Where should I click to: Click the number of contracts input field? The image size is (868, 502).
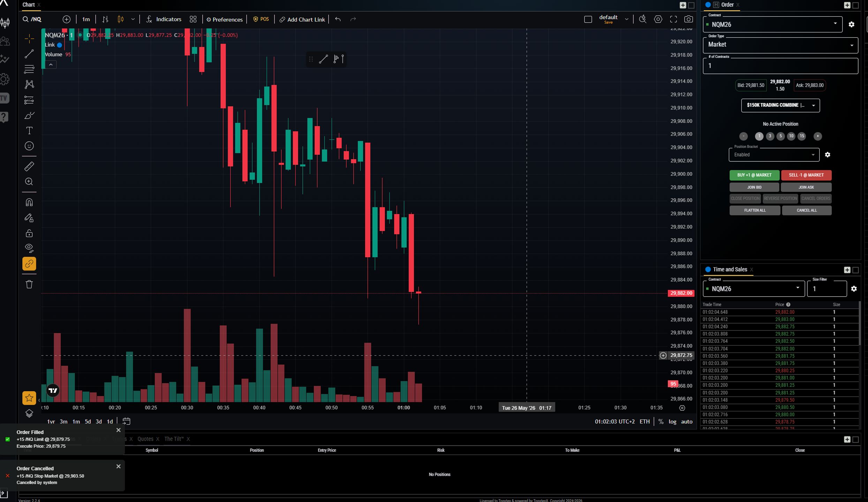tap(780, 66)
